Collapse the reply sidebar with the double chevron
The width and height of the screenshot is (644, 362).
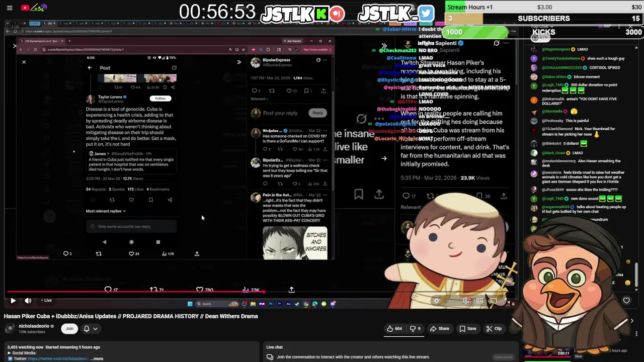tap(239, 62)
